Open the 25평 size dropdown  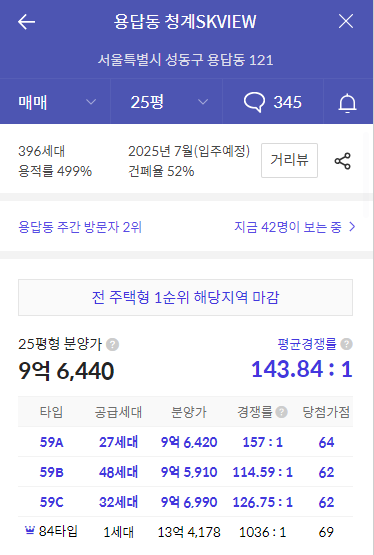coord(167,102)
